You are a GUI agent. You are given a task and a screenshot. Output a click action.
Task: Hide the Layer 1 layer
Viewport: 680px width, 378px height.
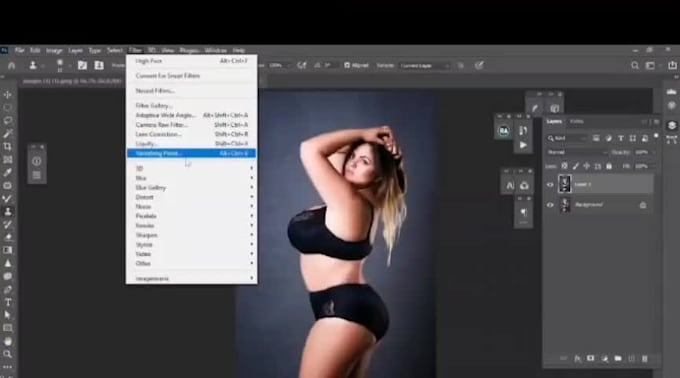point(550,185)
